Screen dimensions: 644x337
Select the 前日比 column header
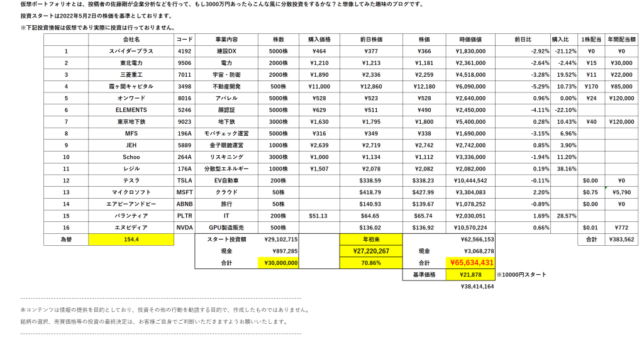click(x=523, y=40)
